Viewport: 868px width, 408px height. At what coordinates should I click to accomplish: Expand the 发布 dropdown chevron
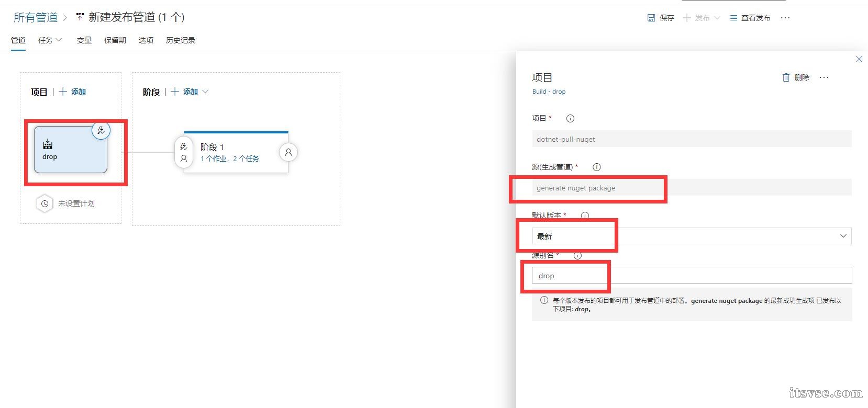point(717,18)
